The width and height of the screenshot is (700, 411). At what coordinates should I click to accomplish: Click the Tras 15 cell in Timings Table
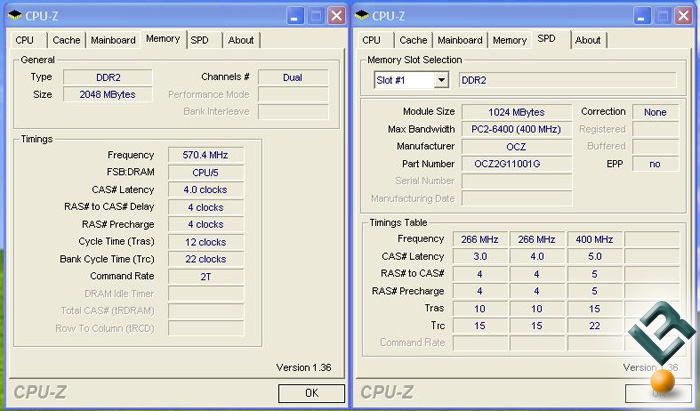coord(594,308)
